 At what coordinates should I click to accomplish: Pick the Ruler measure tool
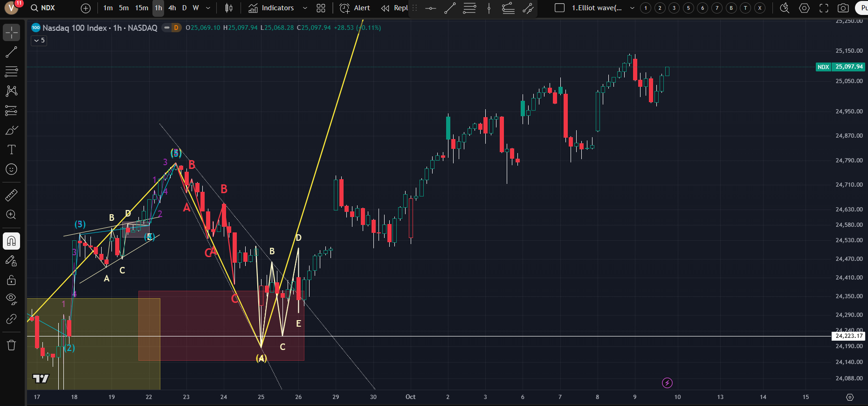point(11,195)
